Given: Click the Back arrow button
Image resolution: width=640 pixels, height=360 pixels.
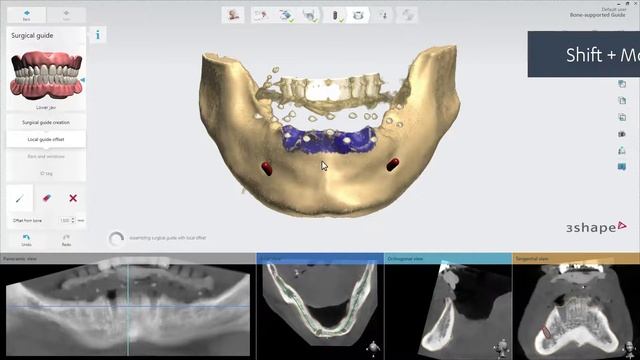Looking at the screenshot, I should pyautogui.click(x=27, y=16).
